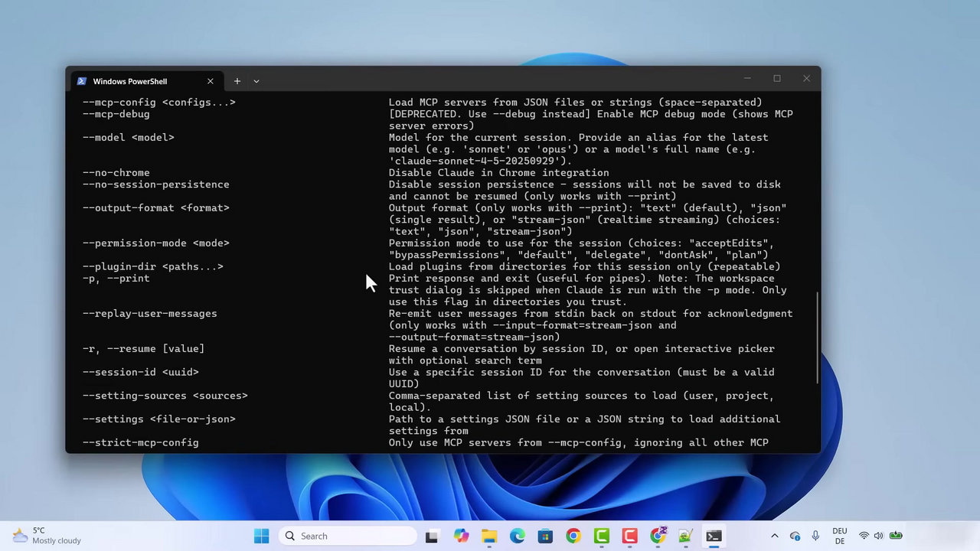Click the '--strict-mcp-config' option text
Viewport: 980px width, 551px height.
141,442
